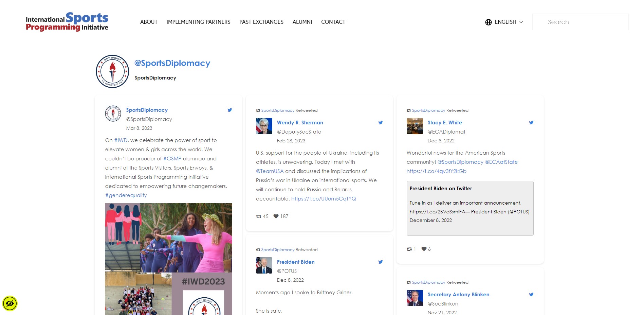Click Stacy E. White's profile photo
This screenshot has width=644, height=315.
[415, 126]
